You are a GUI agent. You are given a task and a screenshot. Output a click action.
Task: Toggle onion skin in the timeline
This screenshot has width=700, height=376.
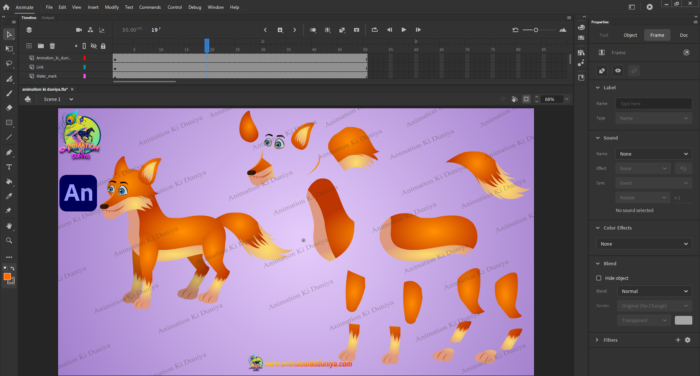(313, 30)
